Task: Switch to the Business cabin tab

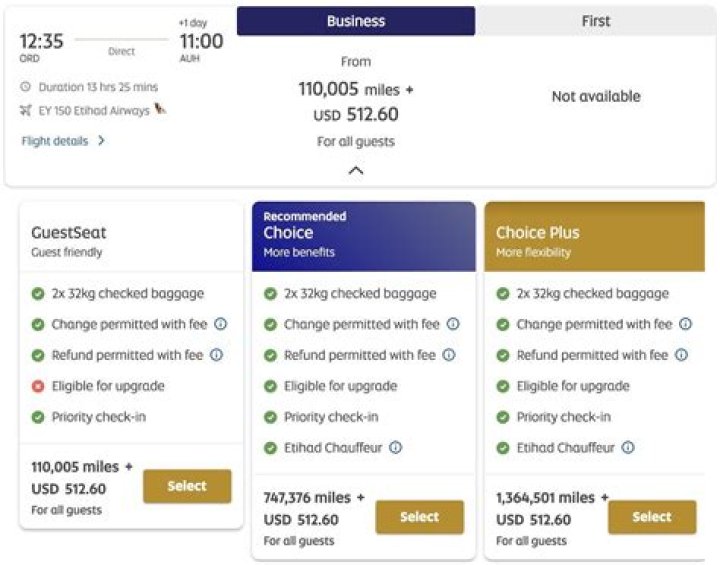Action: [356, 21]
